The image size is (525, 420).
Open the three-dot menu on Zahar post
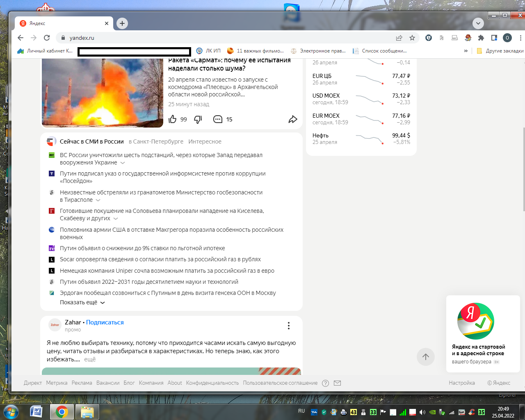(x=289, y=326)
